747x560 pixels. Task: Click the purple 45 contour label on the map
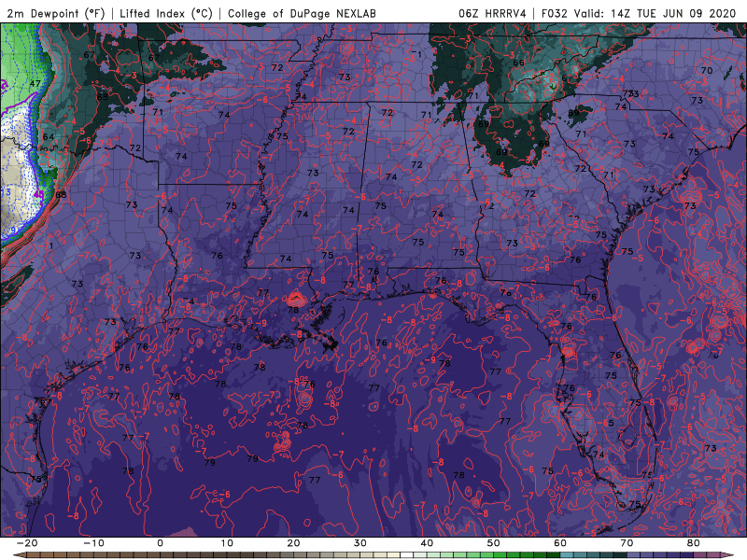pyautogui.click(x=38, y=194)
